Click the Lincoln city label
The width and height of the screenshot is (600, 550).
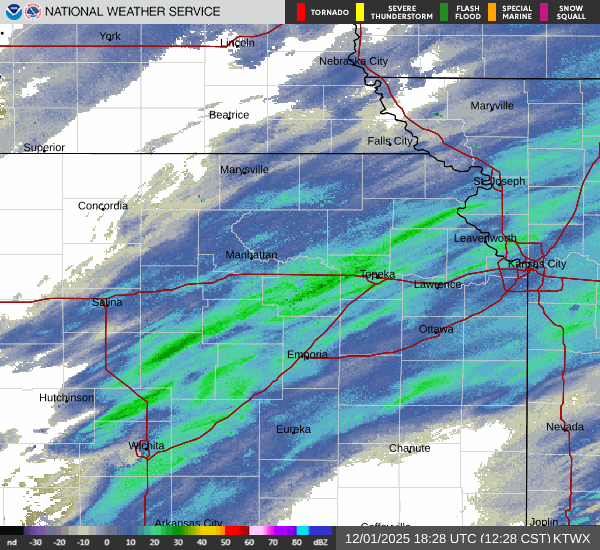coord(237,43)
